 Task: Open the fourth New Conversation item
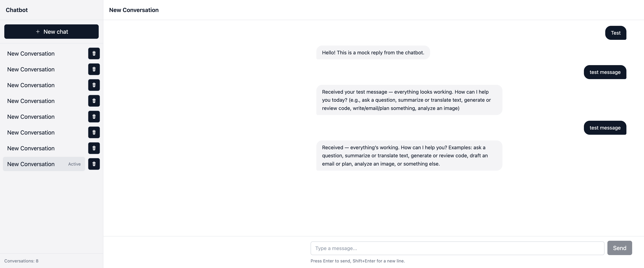point(31,101)
